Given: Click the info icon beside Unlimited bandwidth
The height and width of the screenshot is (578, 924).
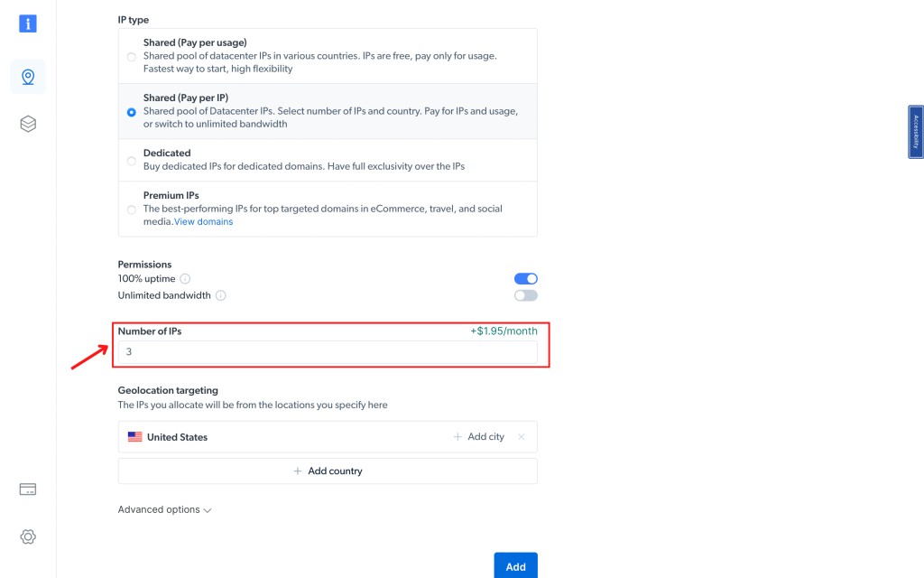Looking at the screenshot, I should tap(220, 295).
